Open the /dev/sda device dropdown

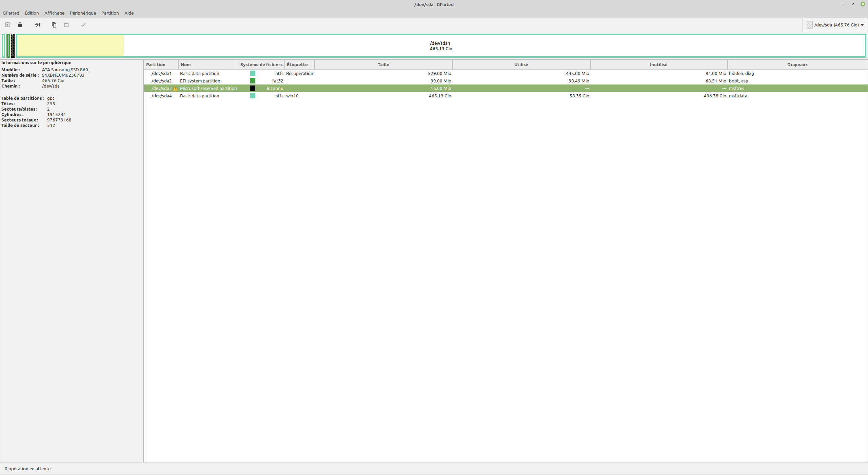[x=862, y=25]
